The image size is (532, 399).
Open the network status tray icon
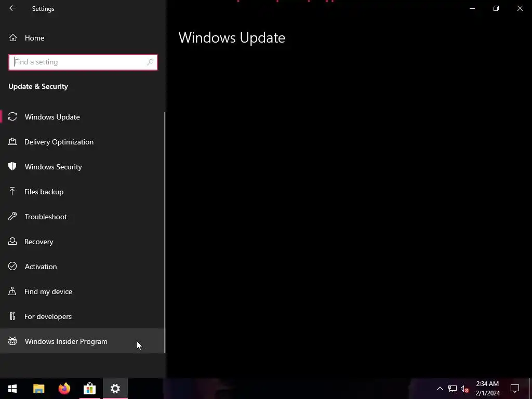[x=453, y=389]
